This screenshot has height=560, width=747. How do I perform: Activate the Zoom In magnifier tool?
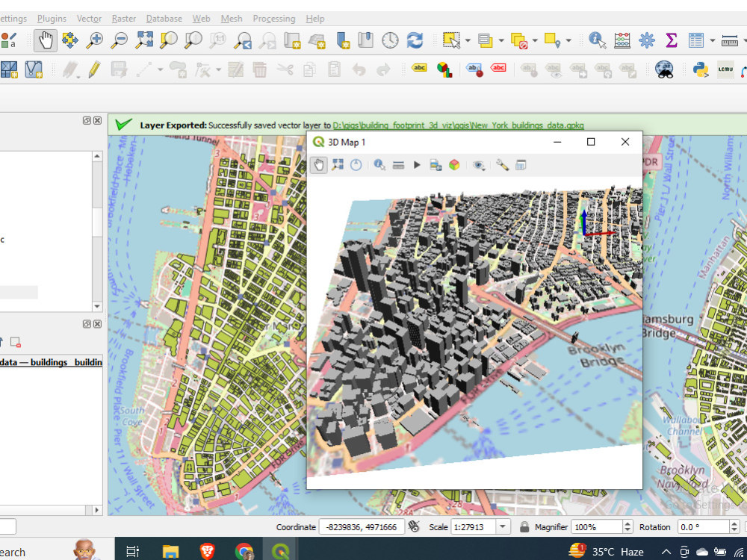pyautogui.click(x=95, y=40)
